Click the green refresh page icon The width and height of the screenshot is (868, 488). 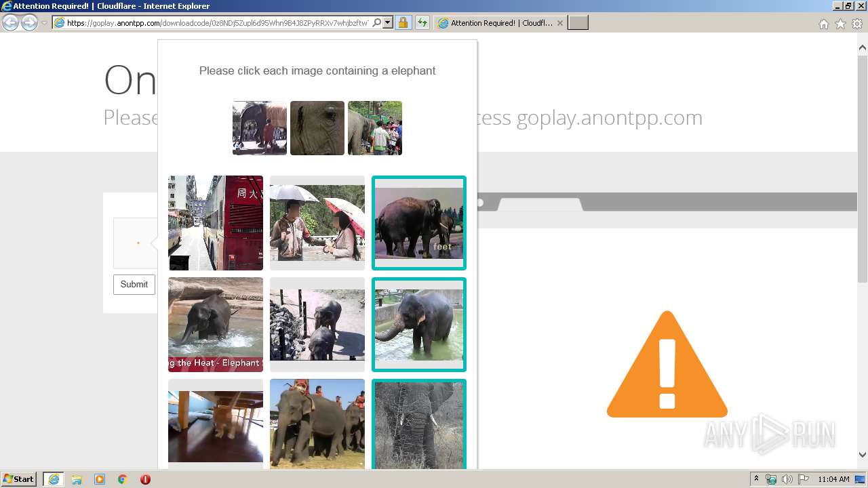422,23
